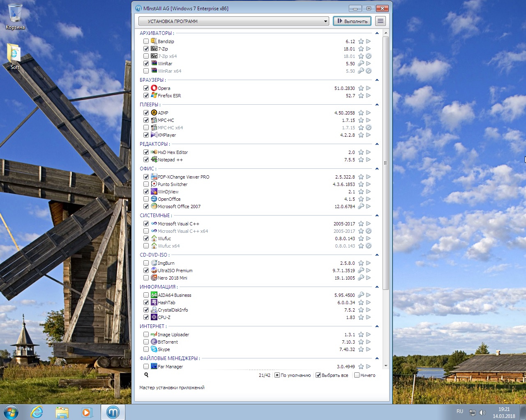The width and height of the screenshot is (526, 420).
Task: Open Internet Explorer from the taskbar
Action: pos(37,412)
